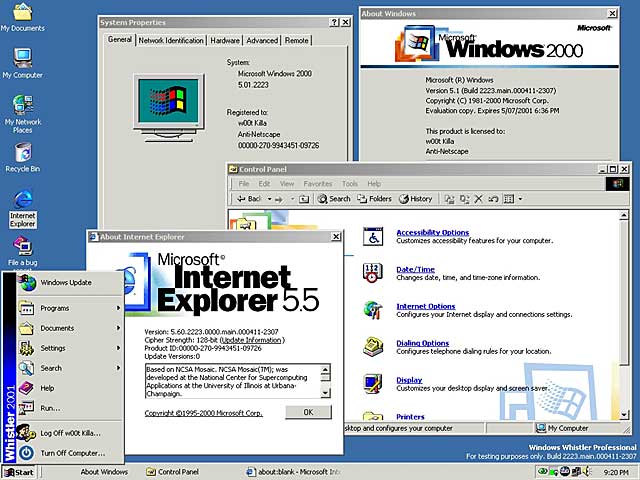Choose Log Off w00t Killa in Start menu
This screenshot has height=480, width=640.
point(70,433)
